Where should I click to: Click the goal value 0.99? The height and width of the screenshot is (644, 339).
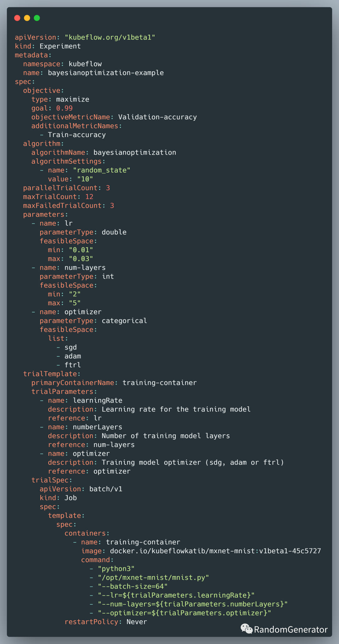[64, 108]
